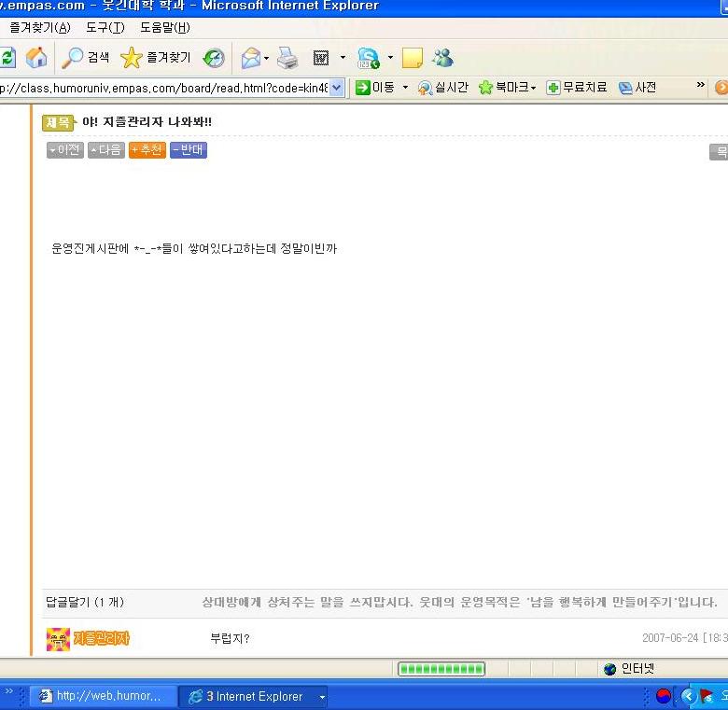Expand the address bar dropdown arrow
728x710 pixels.
337,88
